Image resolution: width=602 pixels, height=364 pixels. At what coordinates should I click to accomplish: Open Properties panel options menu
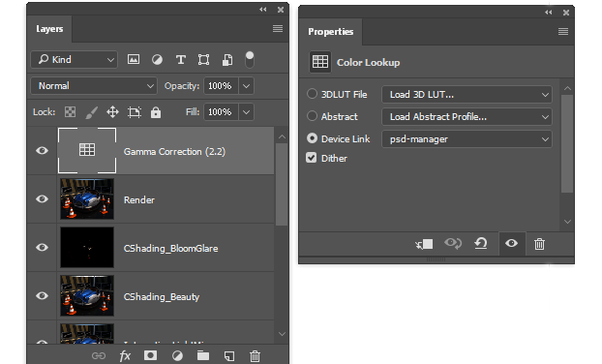pyautogui.click(x=563, y=32)
